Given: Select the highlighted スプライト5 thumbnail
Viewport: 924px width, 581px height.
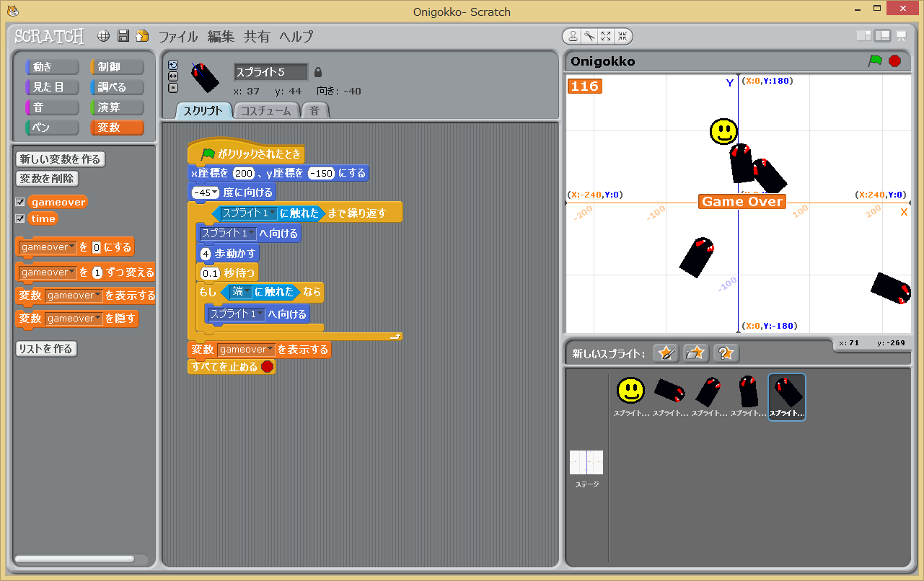Looking at the screenshot, I should [787, 396].
